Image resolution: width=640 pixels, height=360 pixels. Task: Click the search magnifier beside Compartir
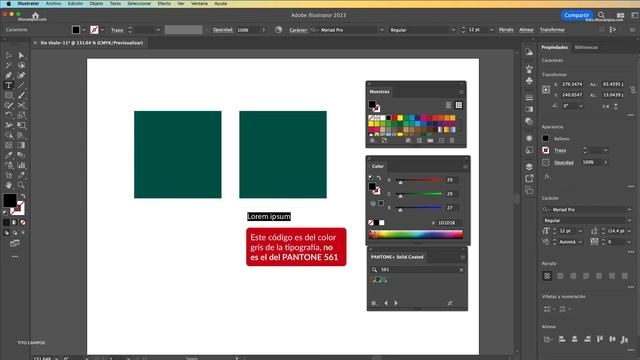click(601, 15)
